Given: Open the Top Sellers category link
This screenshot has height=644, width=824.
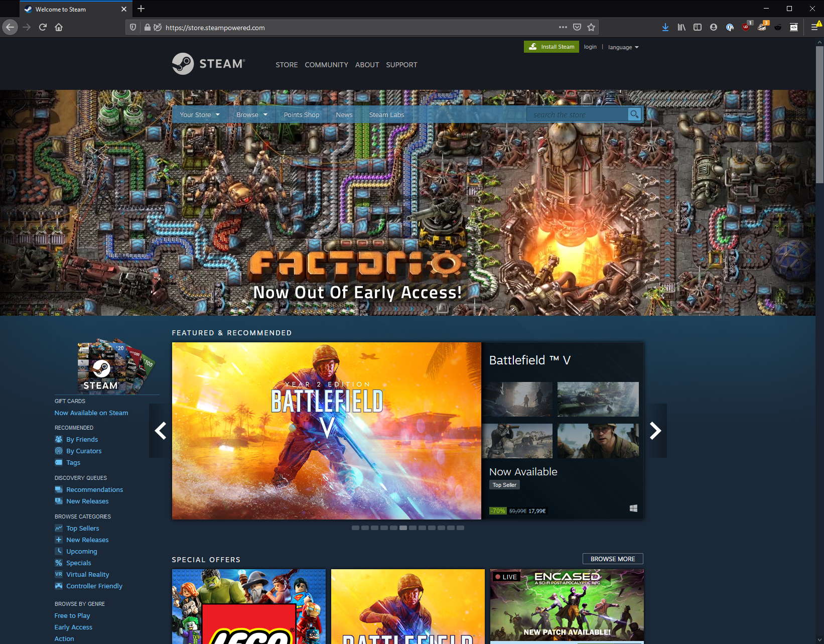Looking at the screenshot, I should click(82, 528).
